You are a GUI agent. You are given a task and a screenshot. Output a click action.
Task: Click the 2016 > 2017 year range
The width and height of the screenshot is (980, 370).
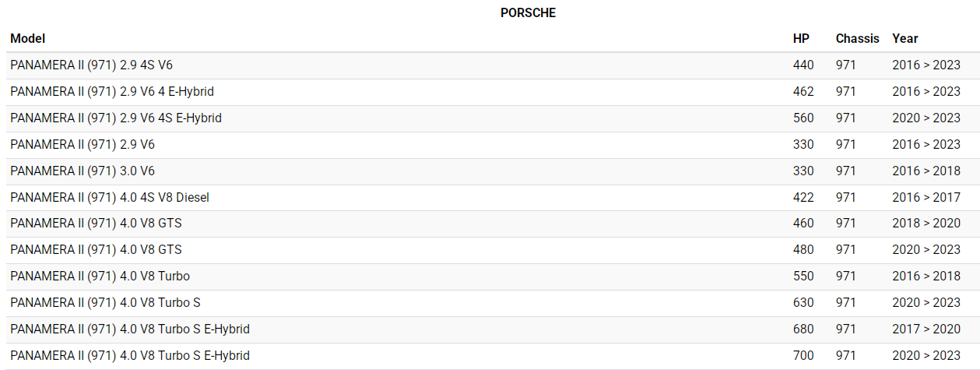[926, 198]
